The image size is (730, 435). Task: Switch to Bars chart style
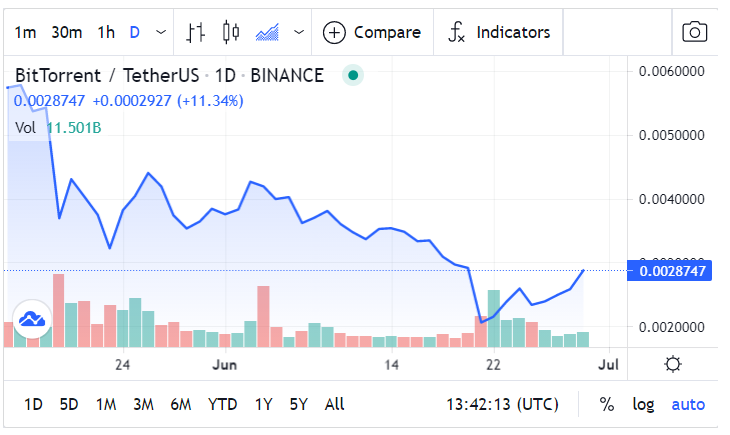196,33
